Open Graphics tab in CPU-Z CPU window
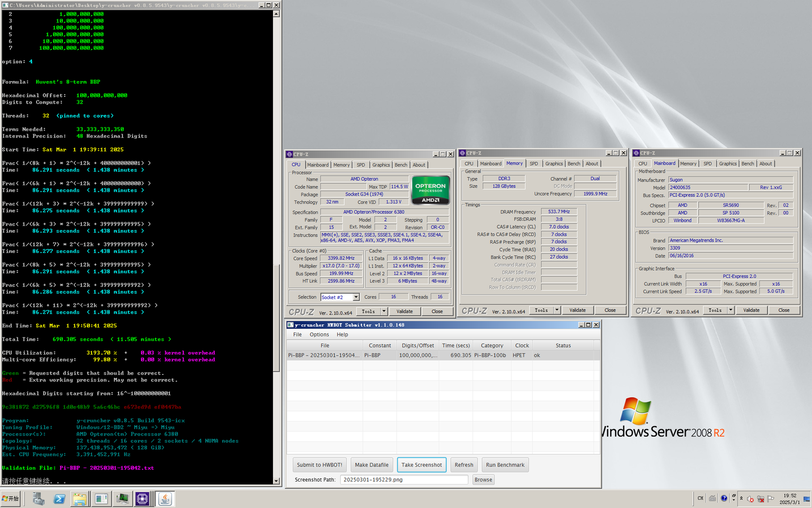 point(381,165)
